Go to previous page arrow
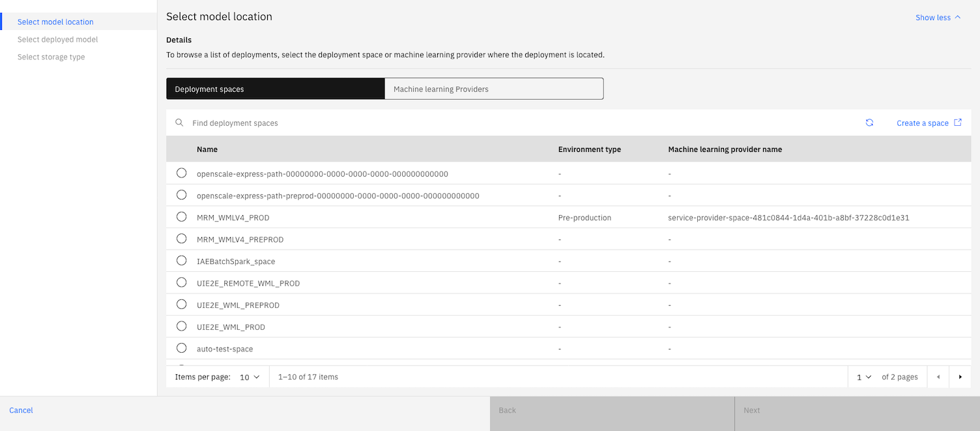This screenshot has width=980, height=431. pyautogui.click(x=938, y=377)
